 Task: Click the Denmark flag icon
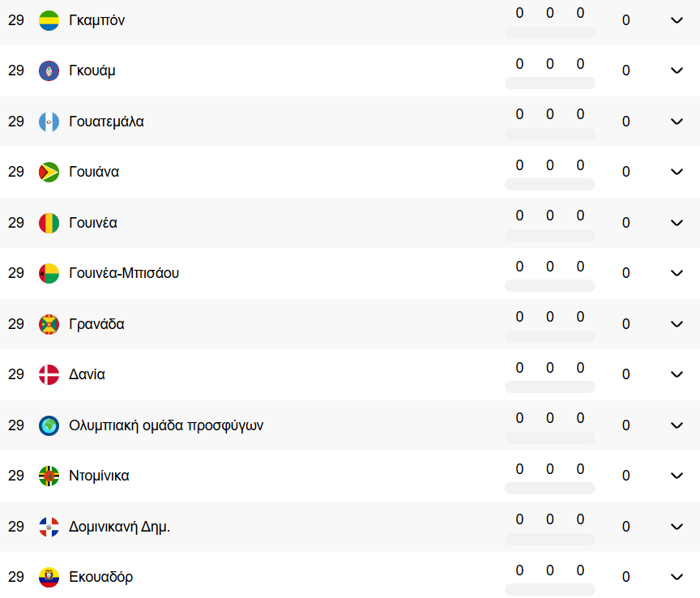49,374
